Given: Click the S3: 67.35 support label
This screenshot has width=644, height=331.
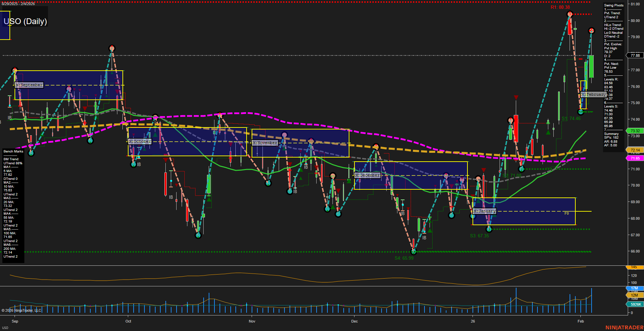Looking at the screenshot, I should 479,236.
